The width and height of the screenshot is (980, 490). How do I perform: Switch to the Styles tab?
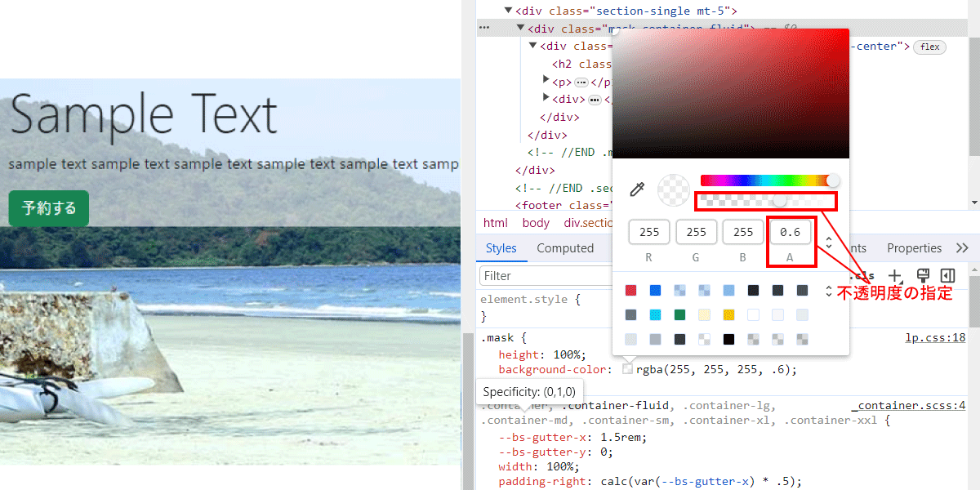coord(501,248)
